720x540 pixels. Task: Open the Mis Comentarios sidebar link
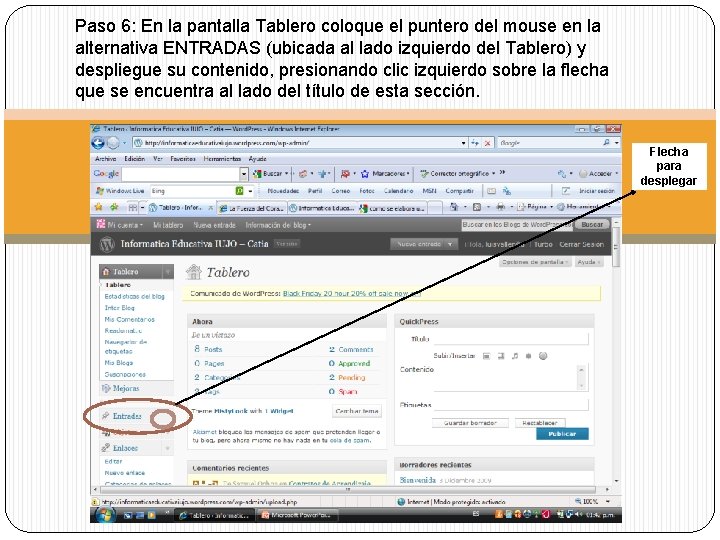click(129, 319)
